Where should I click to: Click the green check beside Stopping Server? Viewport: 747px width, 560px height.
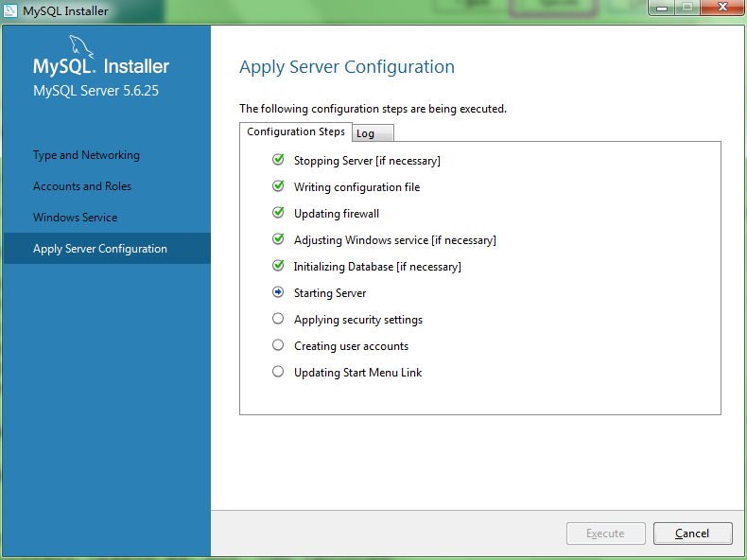pos(278,159)
